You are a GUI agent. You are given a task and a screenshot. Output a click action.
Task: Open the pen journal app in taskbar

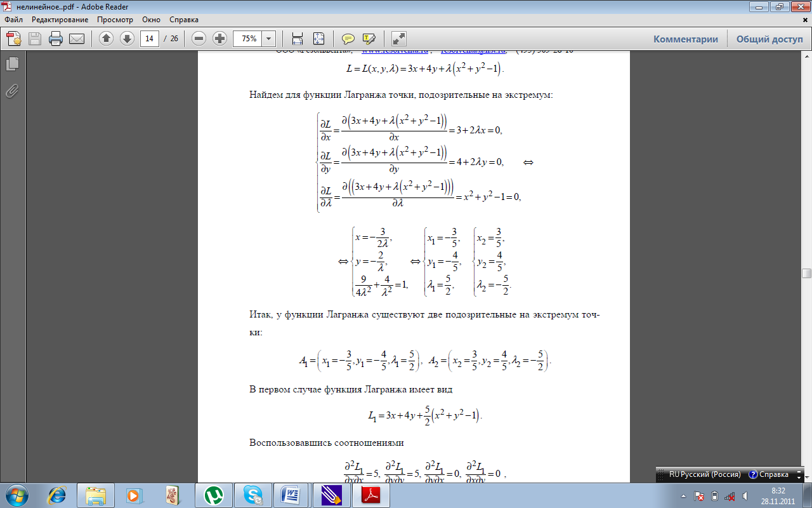(x=331, y=495)
